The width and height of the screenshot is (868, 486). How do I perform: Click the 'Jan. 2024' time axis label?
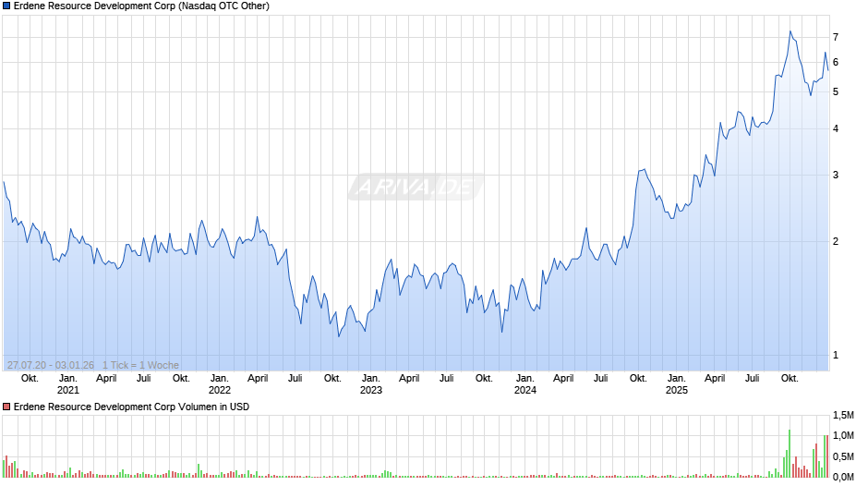tap(524, 384)
